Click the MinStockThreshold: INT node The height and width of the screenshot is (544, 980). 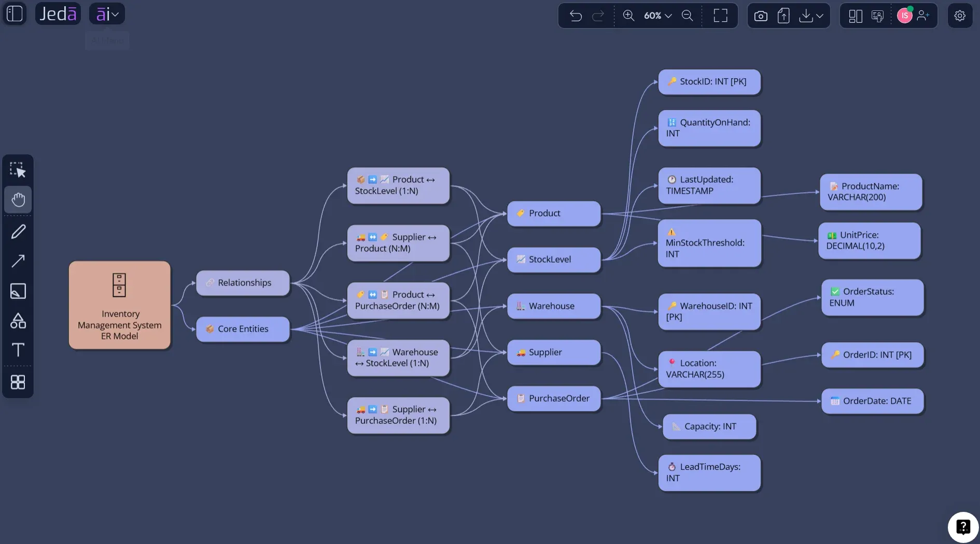pos(709,243)
